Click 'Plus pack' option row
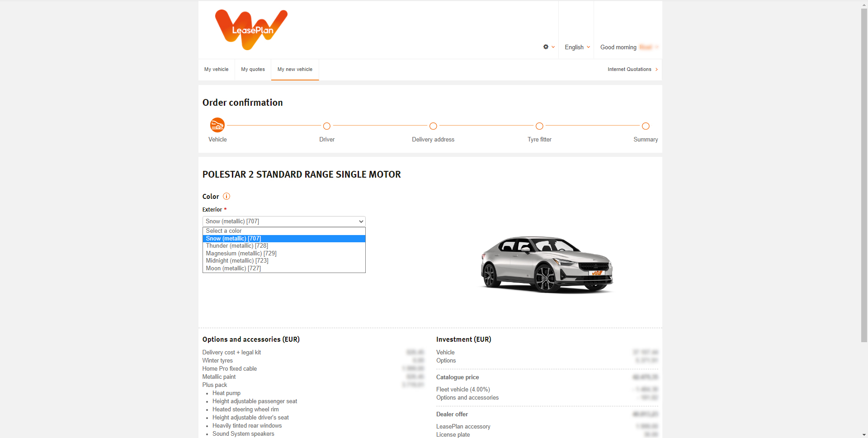868x438 pixels. coord(313,385)
